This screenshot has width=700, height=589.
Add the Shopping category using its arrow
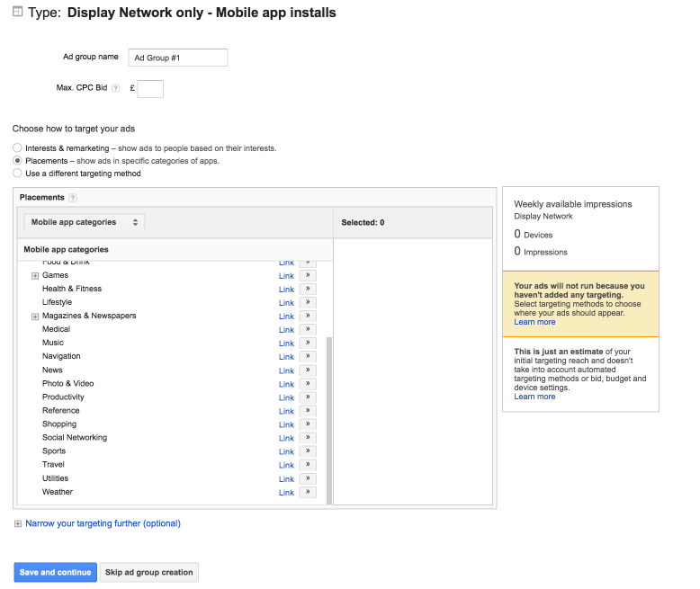(308, 424)
